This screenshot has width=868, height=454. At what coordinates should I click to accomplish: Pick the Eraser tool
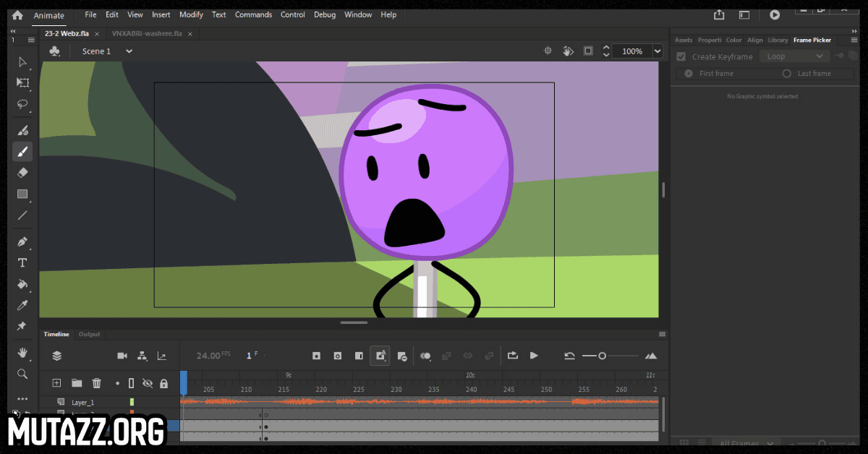tap(22, 173)
